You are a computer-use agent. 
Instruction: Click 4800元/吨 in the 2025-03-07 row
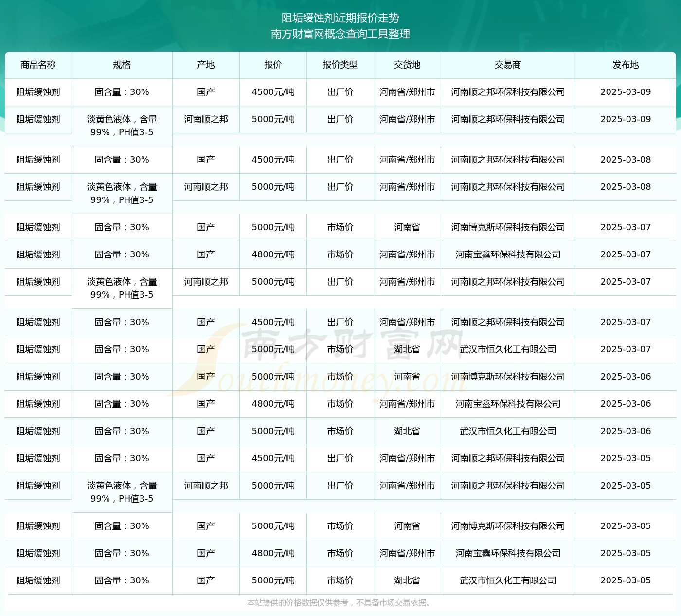[273, 254]
